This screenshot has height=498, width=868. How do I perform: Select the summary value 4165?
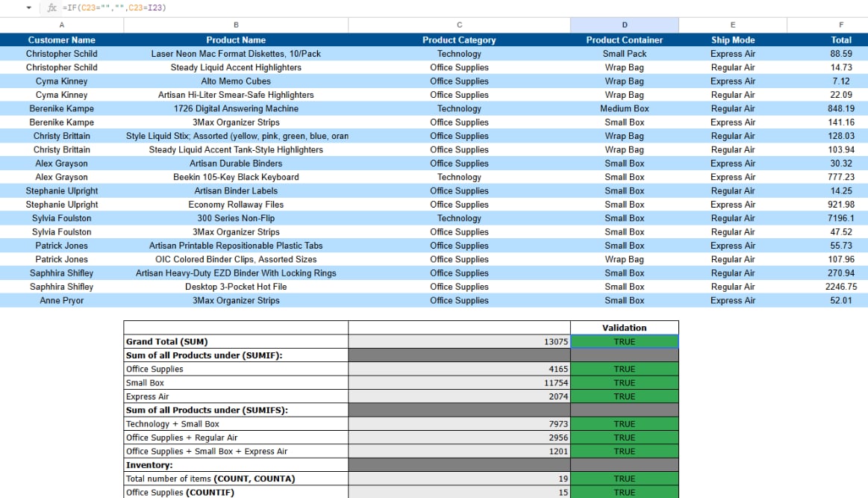(460, 369)
